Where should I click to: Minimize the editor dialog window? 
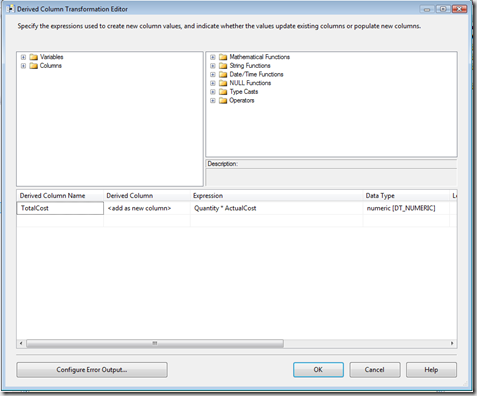tap(427, 9)
